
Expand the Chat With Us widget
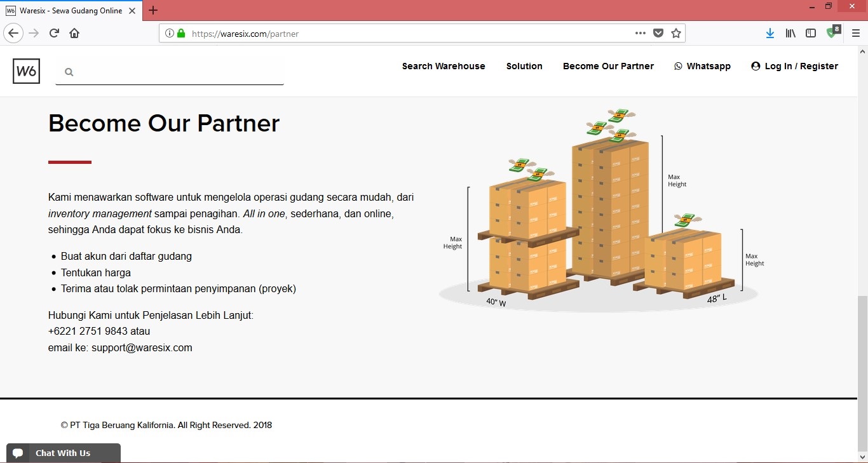coord(63,453)
